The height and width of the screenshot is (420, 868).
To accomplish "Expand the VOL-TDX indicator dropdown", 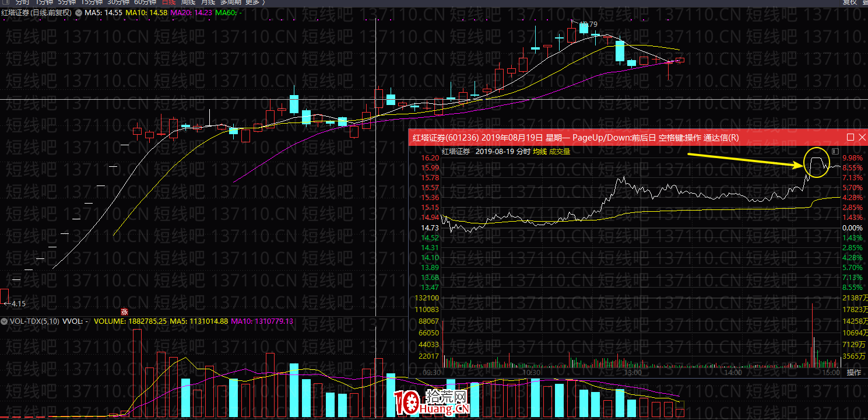I will click(5, 321).
